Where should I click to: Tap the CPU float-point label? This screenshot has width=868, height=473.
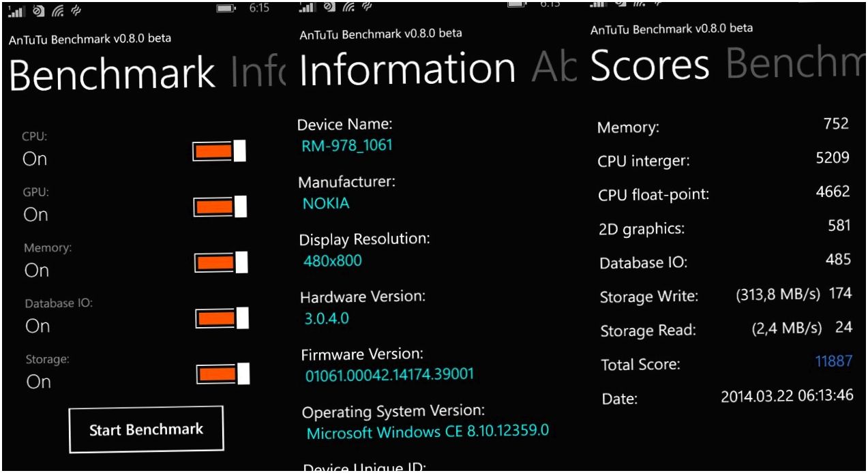point(654,195)
